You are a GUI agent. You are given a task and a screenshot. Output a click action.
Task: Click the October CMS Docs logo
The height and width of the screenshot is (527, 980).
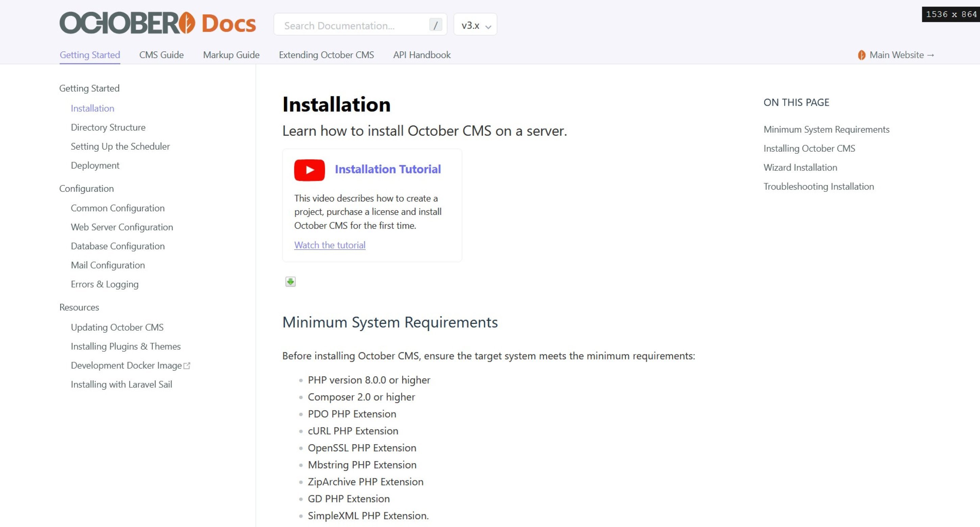157,24
